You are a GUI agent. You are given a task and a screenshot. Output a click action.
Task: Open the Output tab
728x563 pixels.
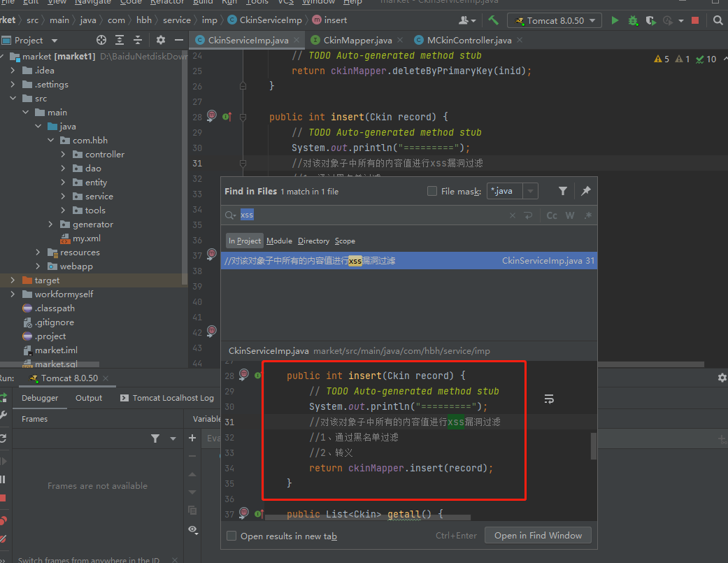click(x=89, y=398)
